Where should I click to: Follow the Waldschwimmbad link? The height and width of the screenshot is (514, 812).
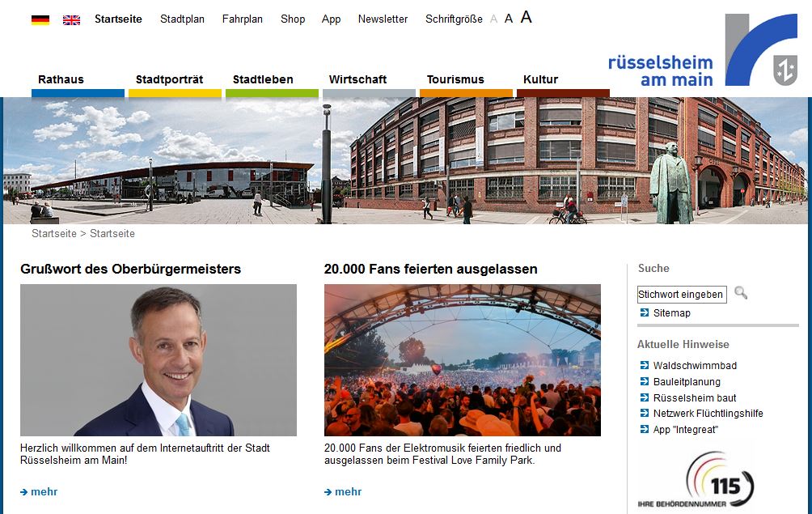(x=695, y=366)
